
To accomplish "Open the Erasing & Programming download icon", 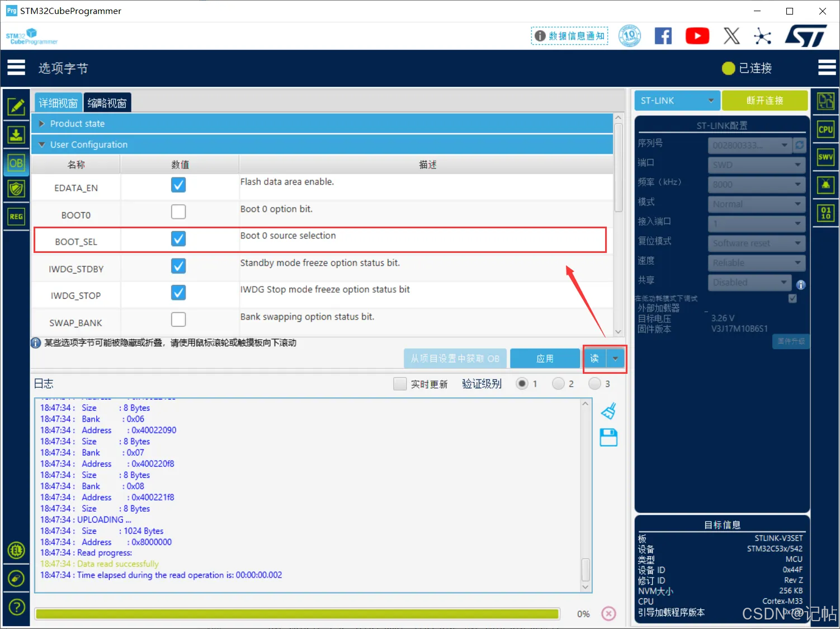I will coord(16,135).
